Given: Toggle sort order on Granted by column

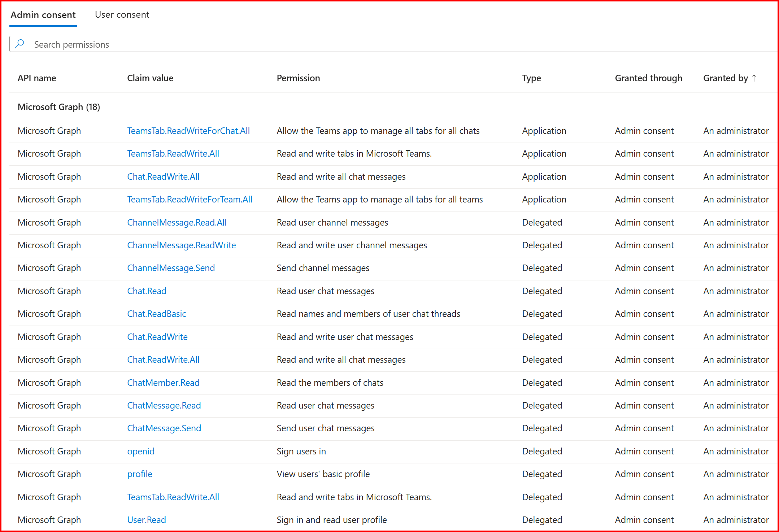Looking at the screenshot, I should (x=729, y=78).
